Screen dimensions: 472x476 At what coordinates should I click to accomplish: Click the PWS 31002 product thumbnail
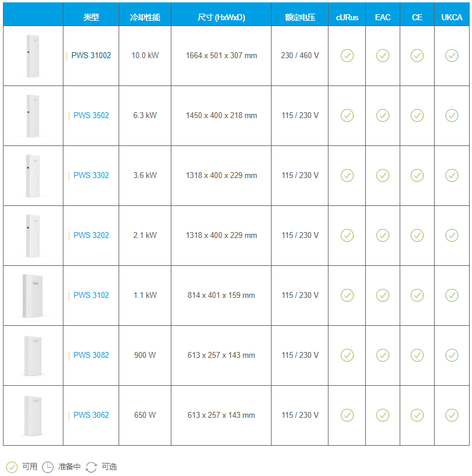click(31, 56)
